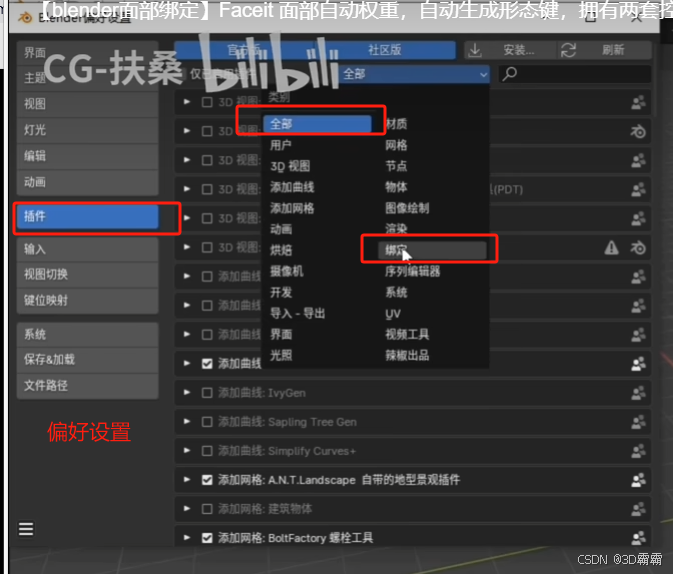Enable the checkbox in the warning-icon row

click(x=207, y=248)
